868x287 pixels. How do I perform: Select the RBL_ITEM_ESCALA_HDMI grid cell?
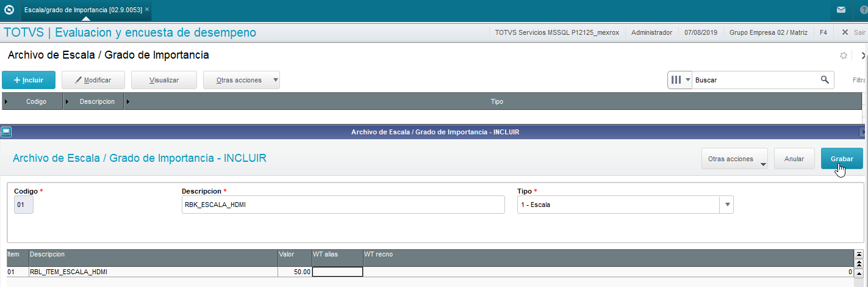[153, 272]
